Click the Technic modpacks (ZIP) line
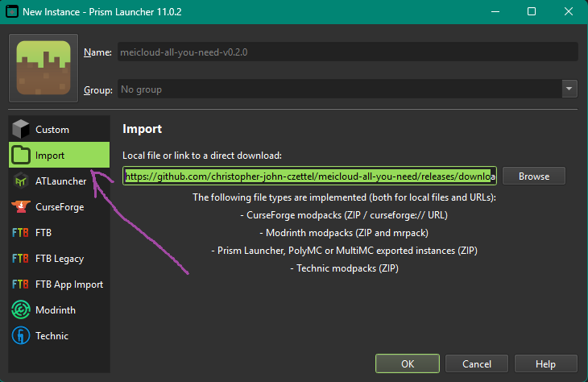 (x=344, y=268)
